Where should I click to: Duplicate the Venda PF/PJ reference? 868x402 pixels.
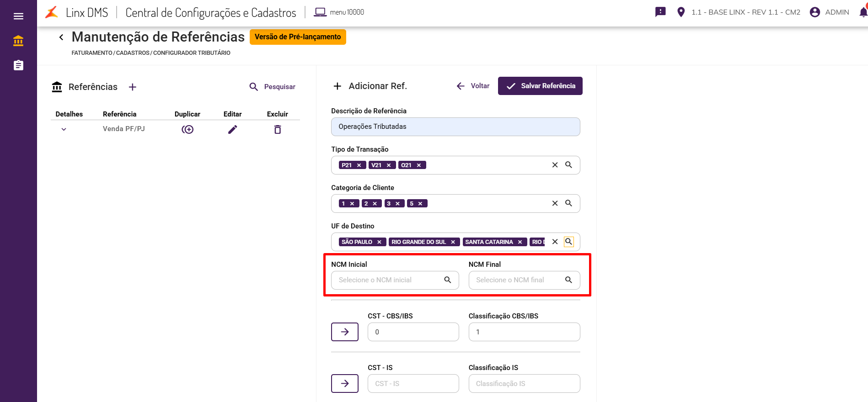(x=188, y=130)
